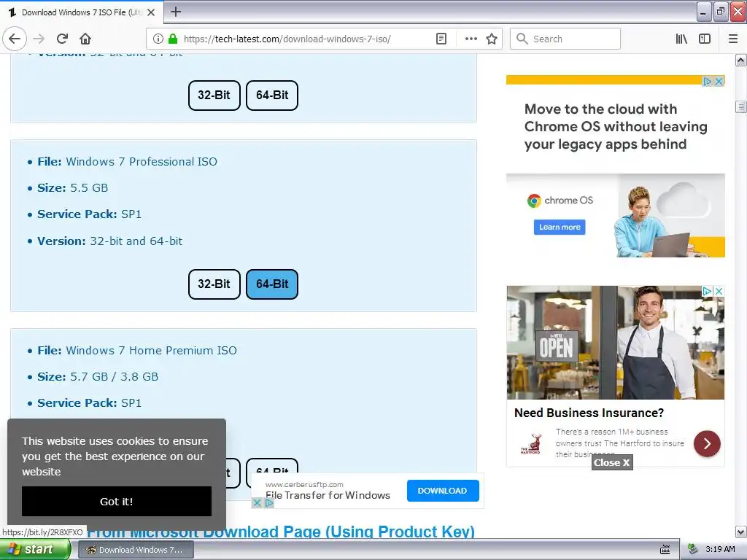Download 64-Bit Windows 7 Professional ISO
The width and height of the screenshot is (747, 560).
click(272, 284)
